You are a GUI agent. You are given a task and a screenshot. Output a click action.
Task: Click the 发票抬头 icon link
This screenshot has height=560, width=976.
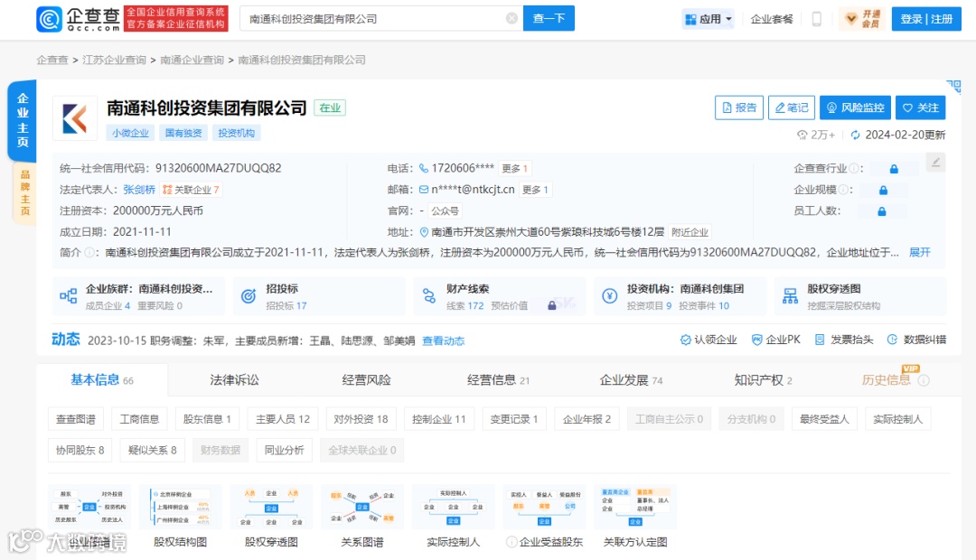pyautogui.click(x=843, y=340)
